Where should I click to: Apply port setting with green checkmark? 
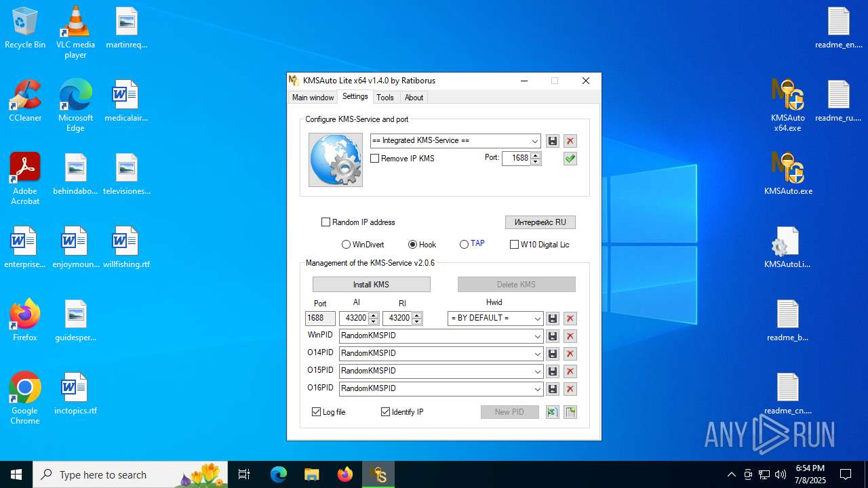pos(570,159)
